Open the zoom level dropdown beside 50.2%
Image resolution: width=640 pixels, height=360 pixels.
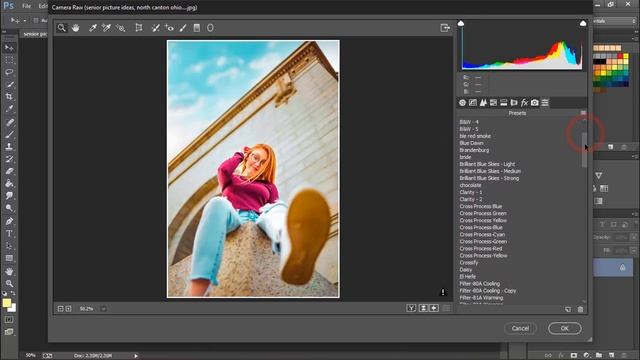(x=103, y=309)
